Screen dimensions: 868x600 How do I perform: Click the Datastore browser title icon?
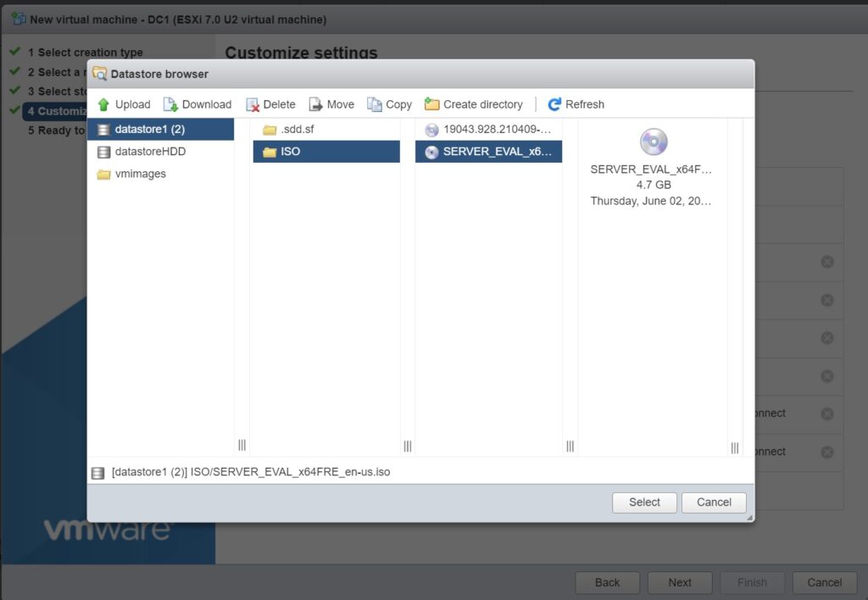[100, 74]
